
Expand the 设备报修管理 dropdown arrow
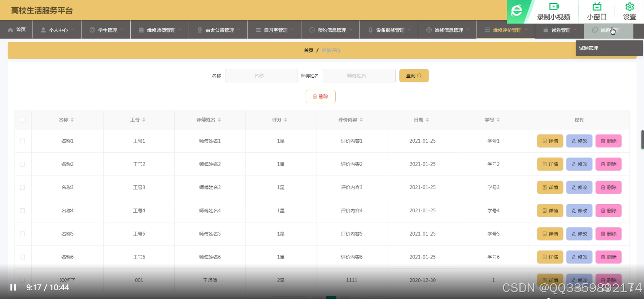[409, 30]
